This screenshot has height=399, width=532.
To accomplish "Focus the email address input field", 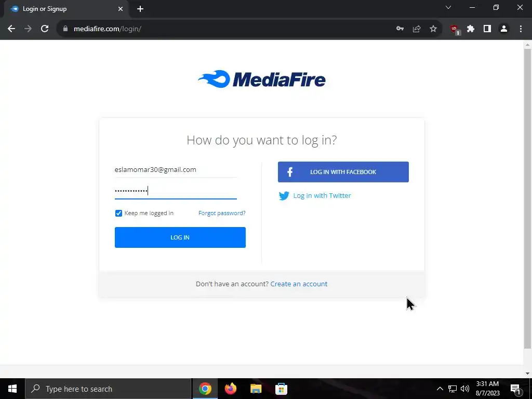I will pos(176,170).
